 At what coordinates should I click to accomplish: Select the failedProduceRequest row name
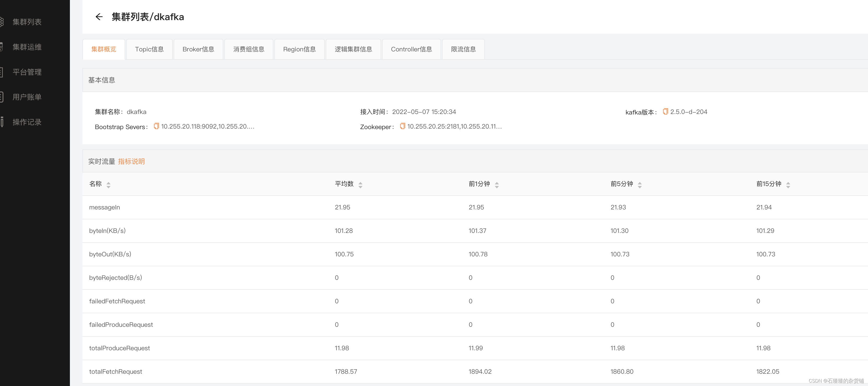tap(121, 325)
